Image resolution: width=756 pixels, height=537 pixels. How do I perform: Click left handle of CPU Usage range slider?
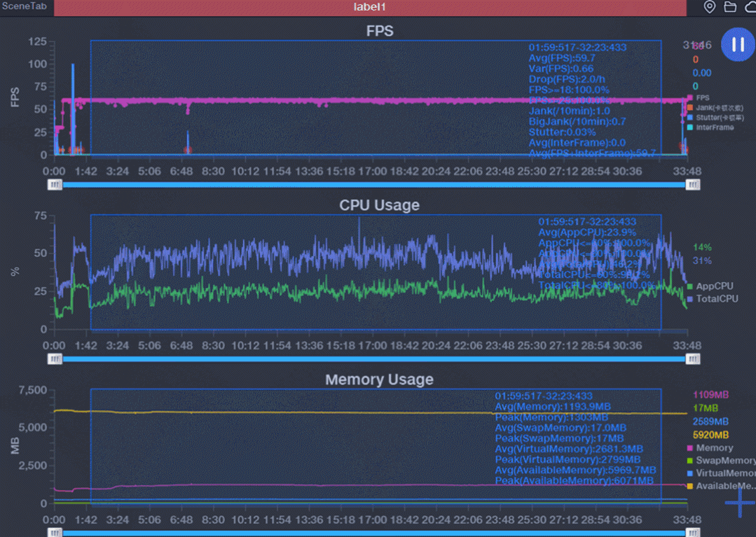(55, 358)
